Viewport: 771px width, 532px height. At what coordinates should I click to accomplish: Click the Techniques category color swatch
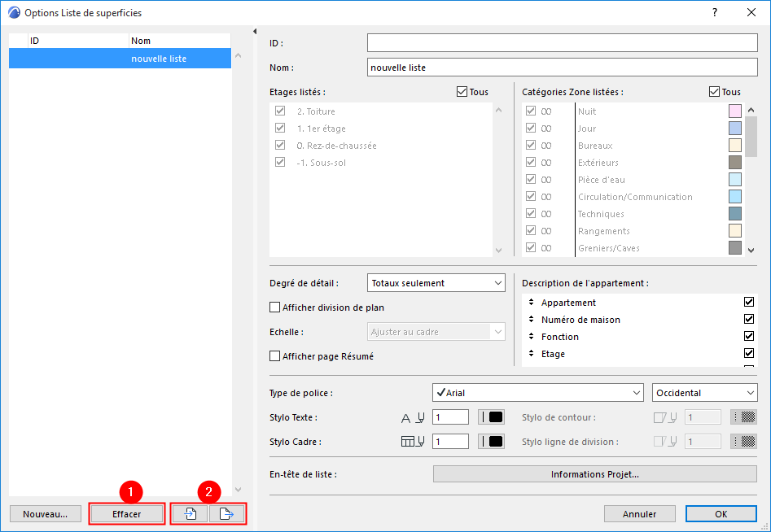coord(735,214)
